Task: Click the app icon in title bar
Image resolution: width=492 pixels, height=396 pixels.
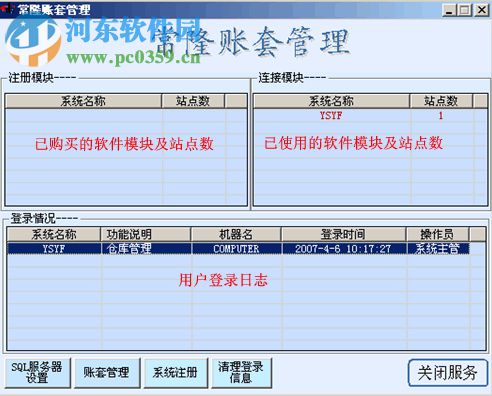Action: (7, 9)
